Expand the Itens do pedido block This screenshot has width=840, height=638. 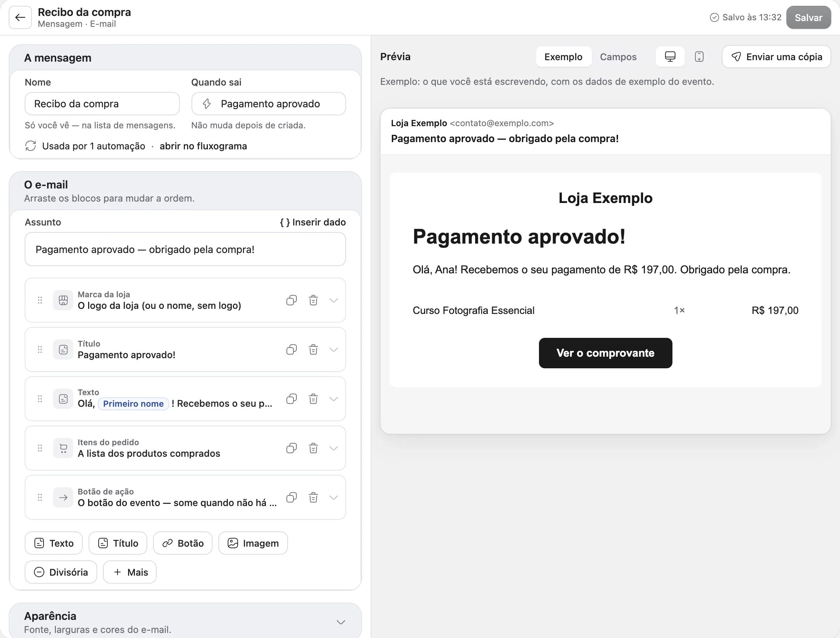pyautogui.click(x=334, y=448)
